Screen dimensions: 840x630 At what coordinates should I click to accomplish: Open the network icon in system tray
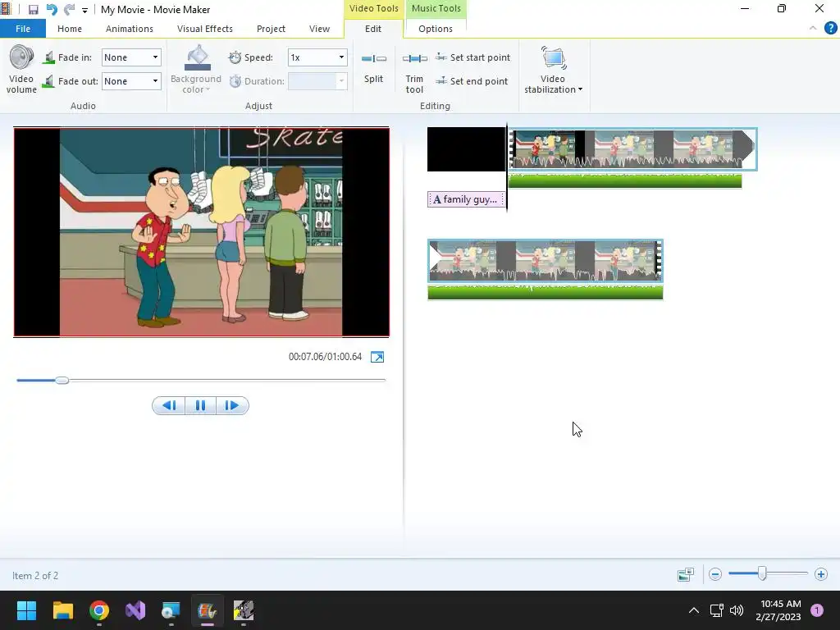click(x=716, y=610)
